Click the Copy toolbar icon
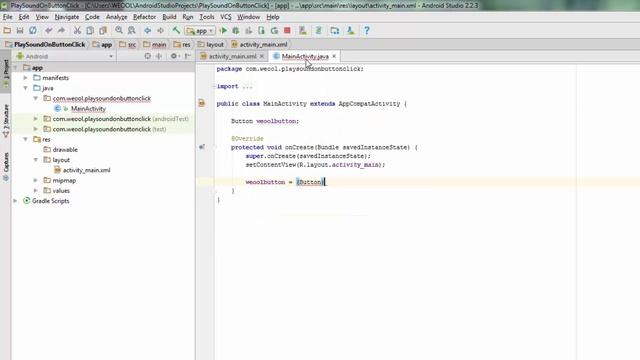Viewport: 640px width, 360px height. (90, 31)
